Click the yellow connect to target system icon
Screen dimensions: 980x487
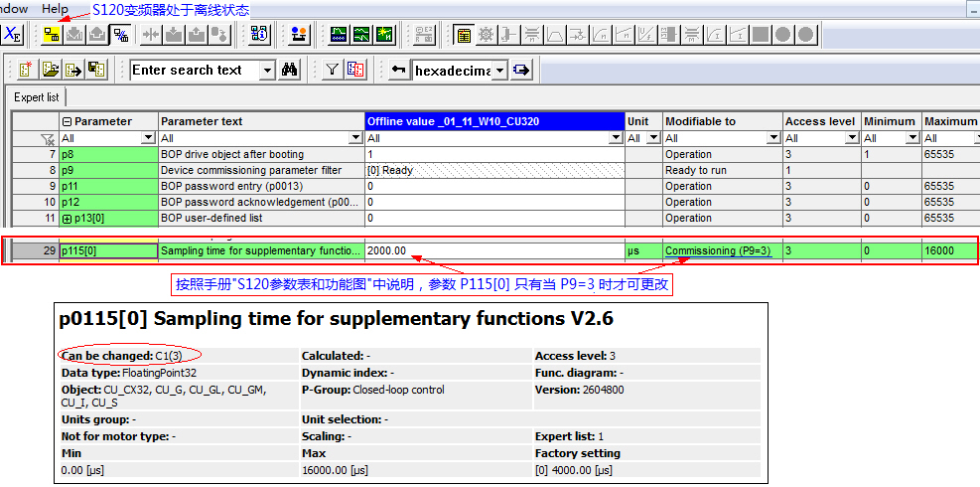52,35
